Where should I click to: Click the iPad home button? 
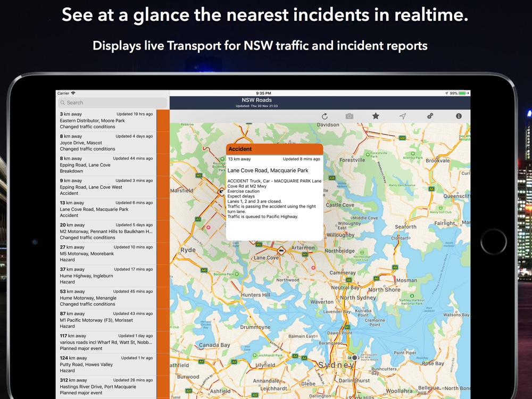[494, 242]
